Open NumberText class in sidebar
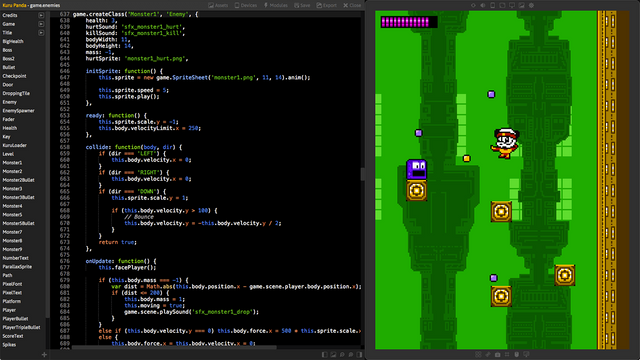Screen dimensions: 640x360 [16, 258]
